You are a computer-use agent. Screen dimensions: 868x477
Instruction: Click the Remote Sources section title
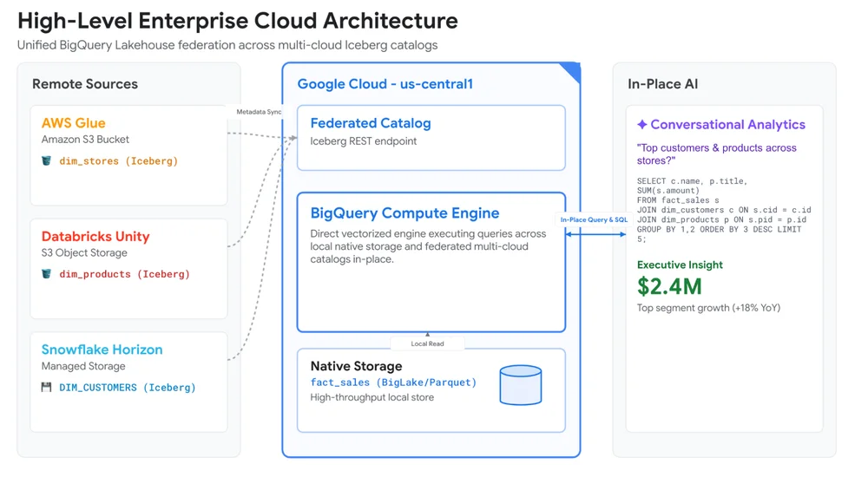point(85,84)
